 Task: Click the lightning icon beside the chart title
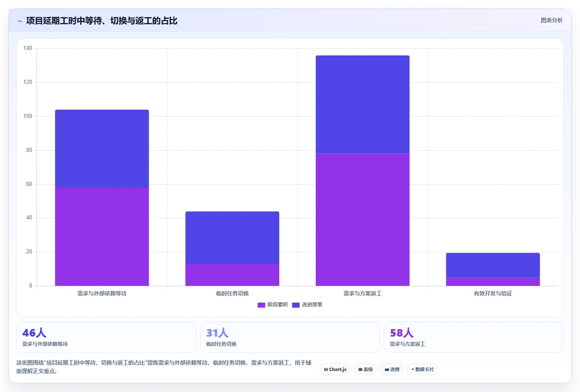pos(20,21)
